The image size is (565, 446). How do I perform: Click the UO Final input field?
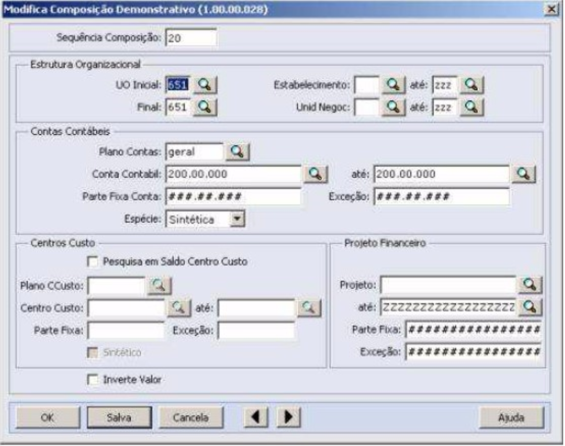pyautogui.click(x=178, y=107)
